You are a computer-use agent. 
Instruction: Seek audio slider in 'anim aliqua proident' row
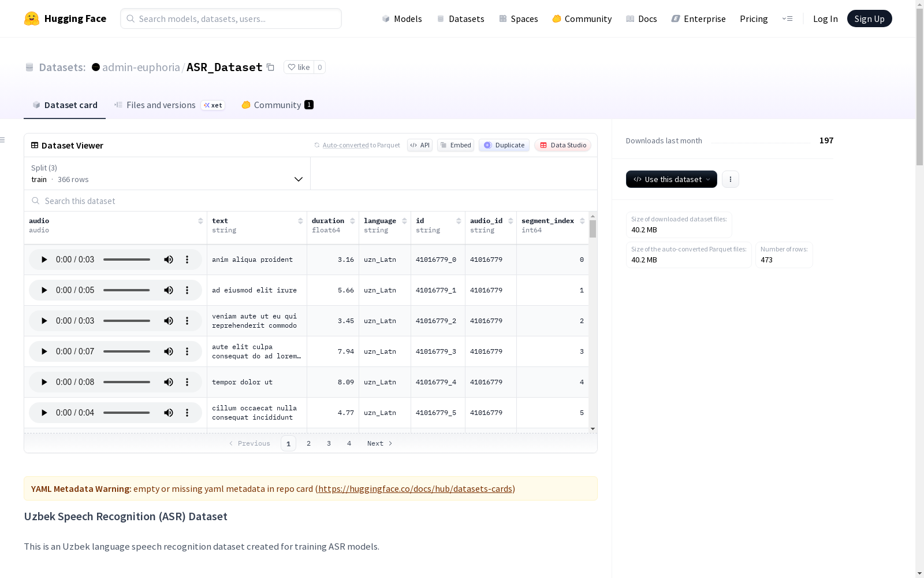coord(127,260)
